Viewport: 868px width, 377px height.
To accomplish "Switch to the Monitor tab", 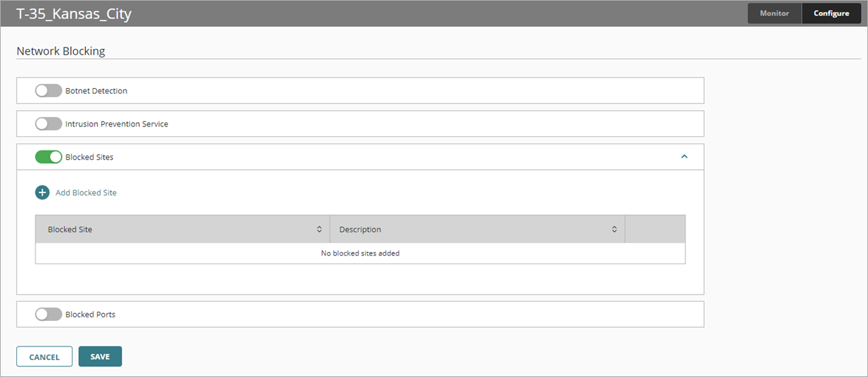I will click(774, 13).
